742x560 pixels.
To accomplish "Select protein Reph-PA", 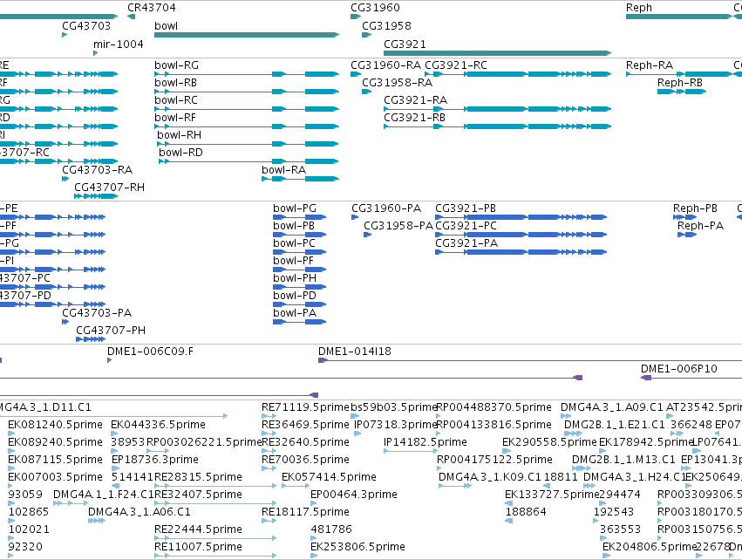I will coord(687,235).
